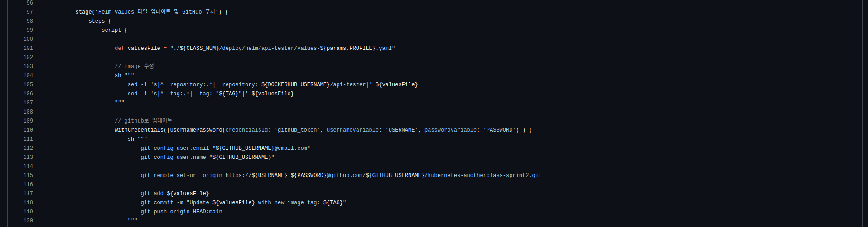868x227 pixels.
Task: Click the 'withCredentials' call
Action: click(139, 130)
